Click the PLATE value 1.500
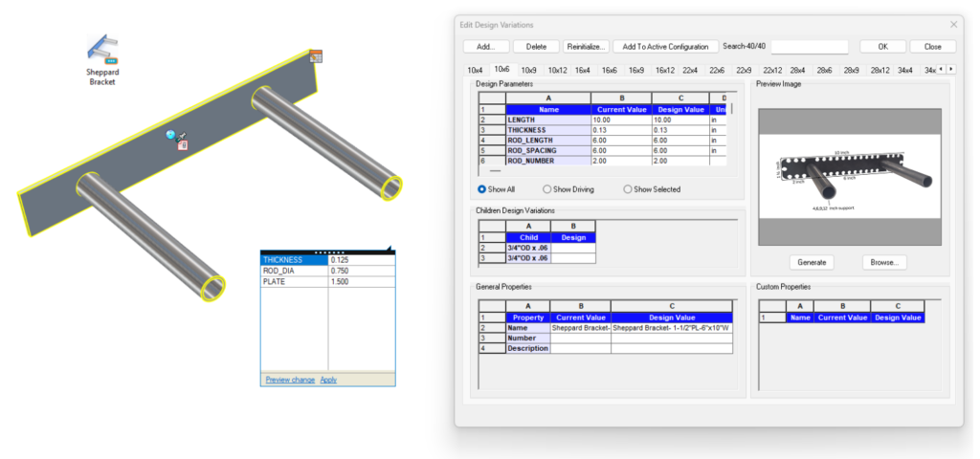This screenshot has height=459, width=980. (x=362, y=282)
